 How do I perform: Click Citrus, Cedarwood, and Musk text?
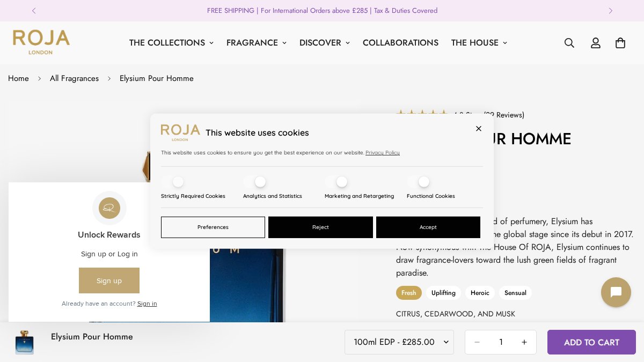[456, 314]
